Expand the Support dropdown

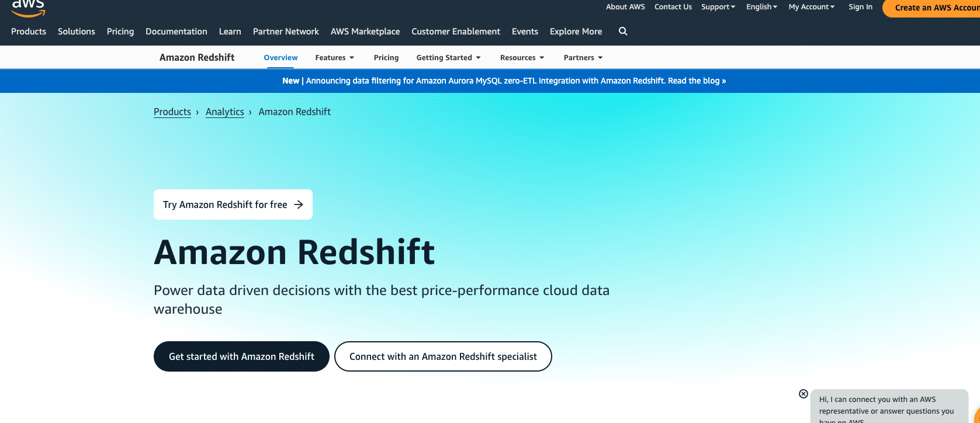[718, 7]
